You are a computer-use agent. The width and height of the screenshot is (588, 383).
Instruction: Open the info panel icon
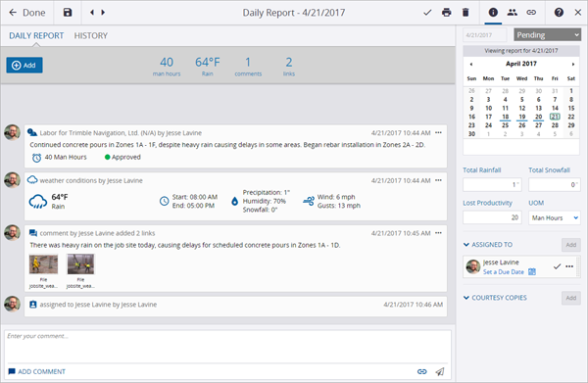click(493, 13)
